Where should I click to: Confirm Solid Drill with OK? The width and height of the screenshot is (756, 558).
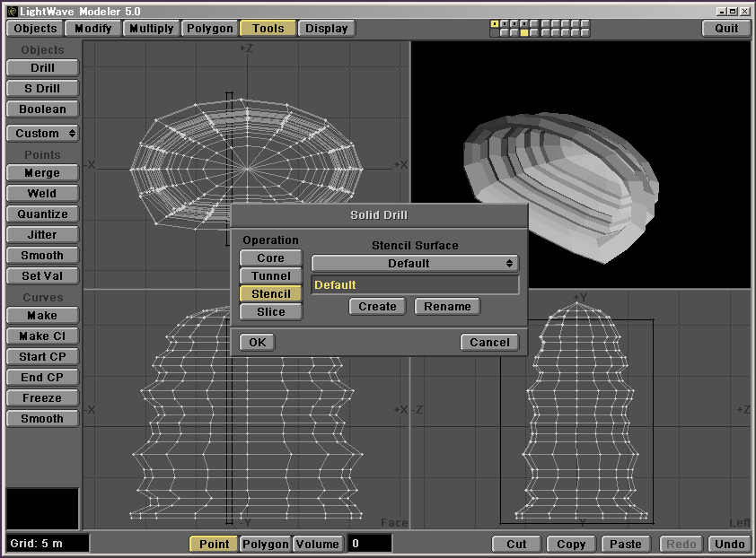coord(257,343)
